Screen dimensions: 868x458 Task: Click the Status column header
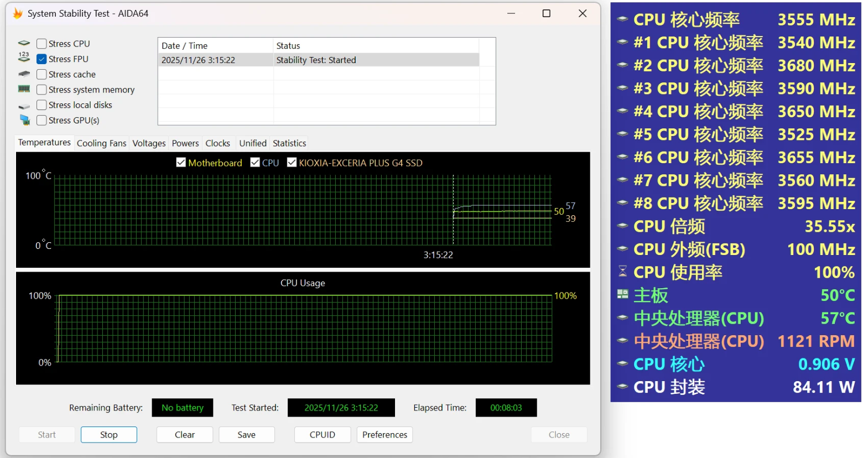click(376, 45)
